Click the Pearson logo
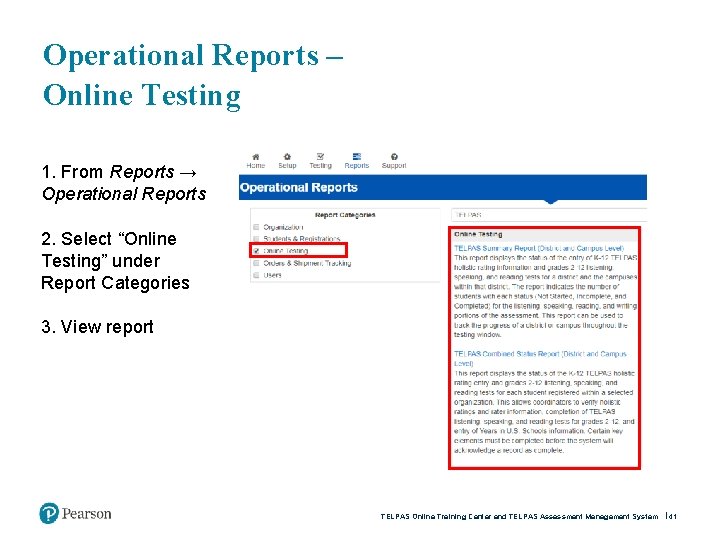The image size is (720, 540). [75, 513]
